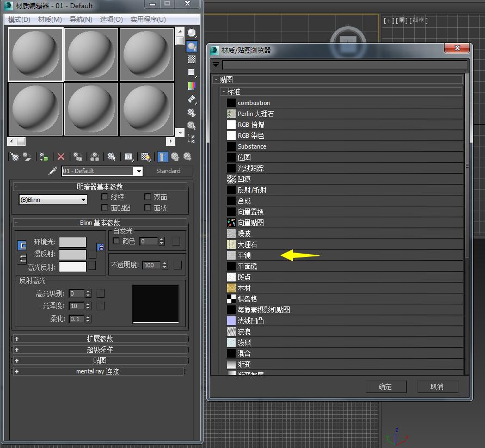
Task: Open the 材质(M) menu
Action: (x=49, y=19)
